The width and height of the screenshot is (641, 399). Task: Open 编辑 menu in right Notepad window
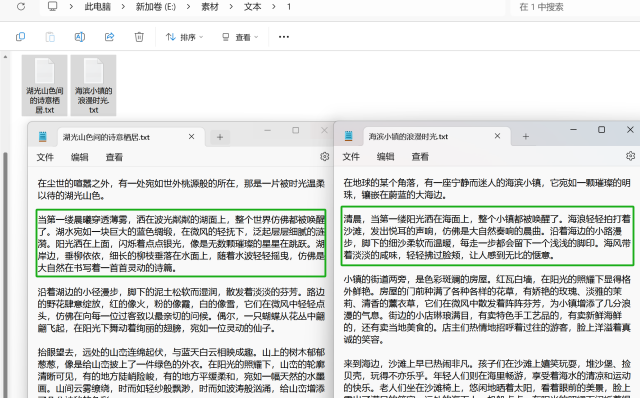(x=385, y=157)
